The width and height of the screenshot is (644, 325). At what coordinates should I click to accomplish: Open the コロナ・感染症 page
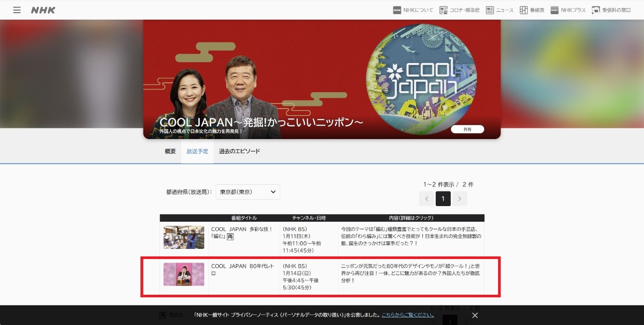[459, 10]
